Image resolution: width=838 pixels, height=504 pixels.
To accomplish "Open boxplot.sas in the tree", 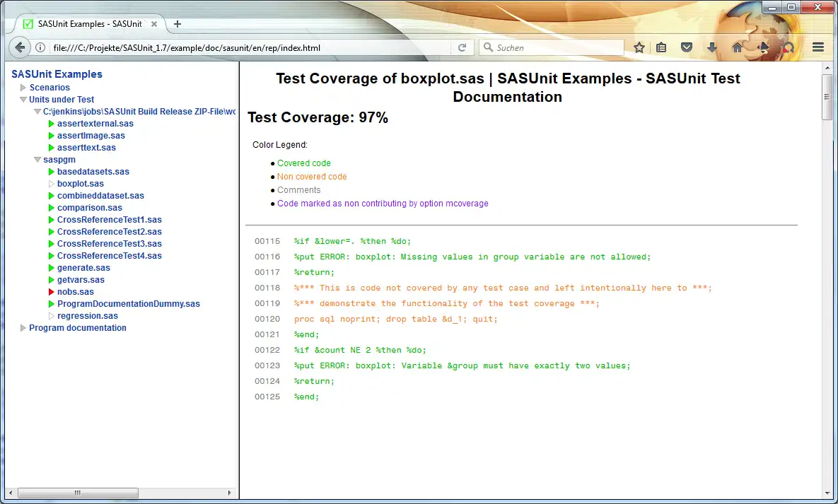I will click(x=80, y=184).
